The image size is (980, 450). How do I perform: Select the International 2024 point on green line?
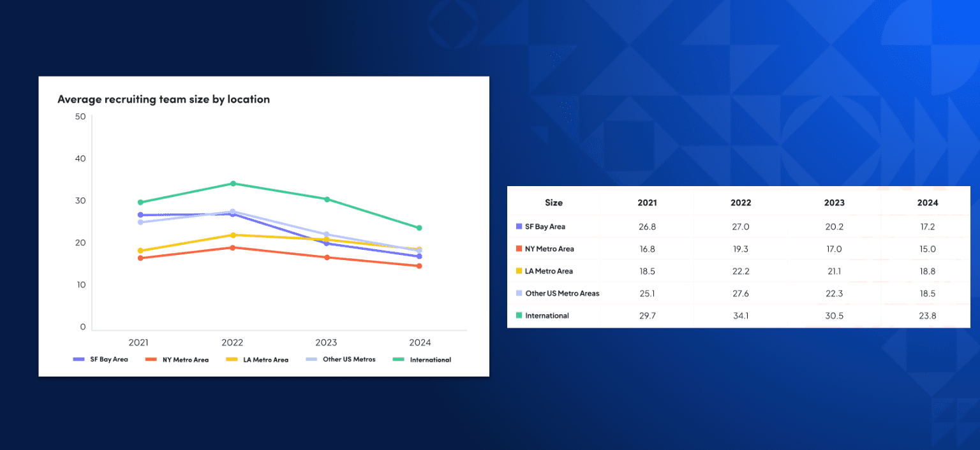(419, 228)
